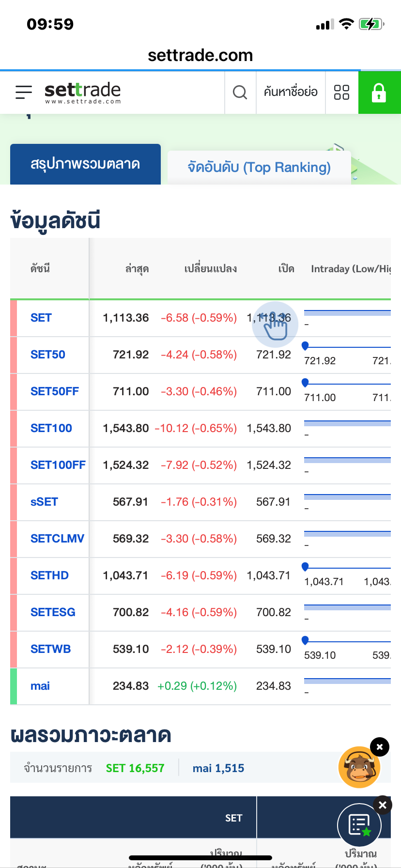Close the favorites checklist floating button
Viewport: 401px width, 868px height.
point(383,805)
